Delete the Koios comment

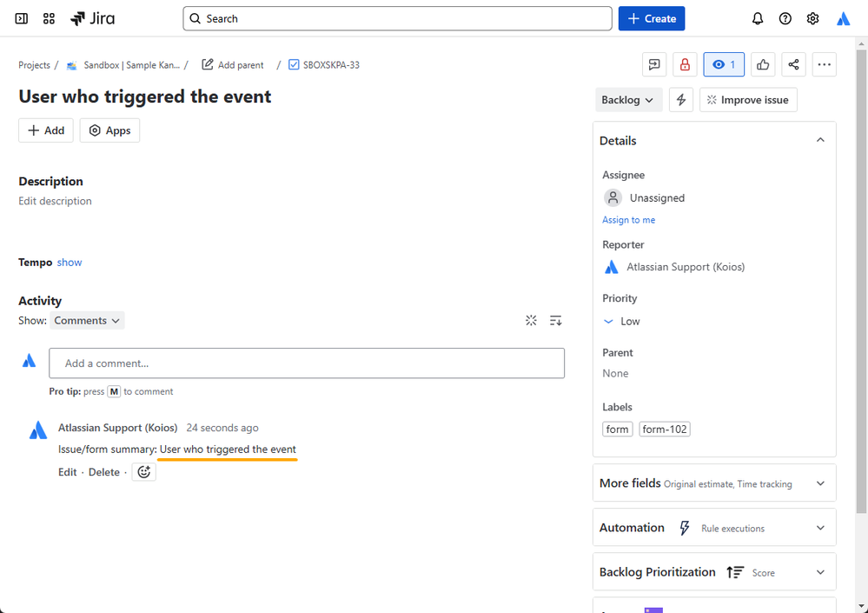coord(104,472)
